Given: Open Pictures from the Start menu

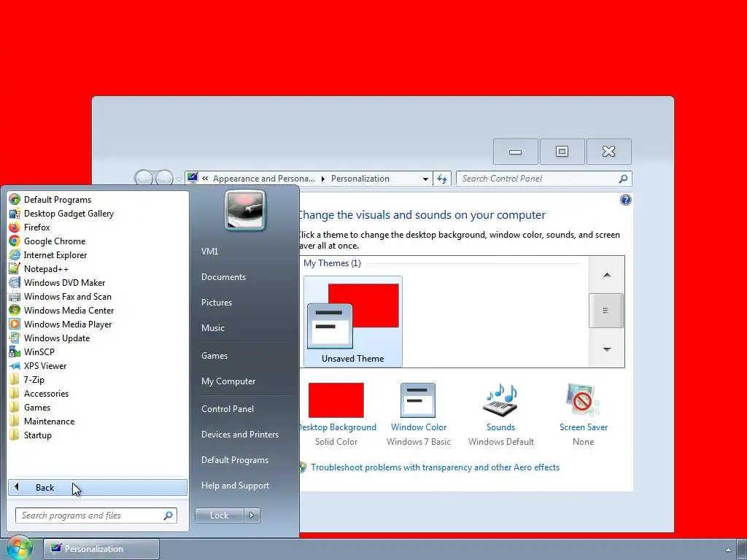Looking at the screenshot, I should [216, 303].
